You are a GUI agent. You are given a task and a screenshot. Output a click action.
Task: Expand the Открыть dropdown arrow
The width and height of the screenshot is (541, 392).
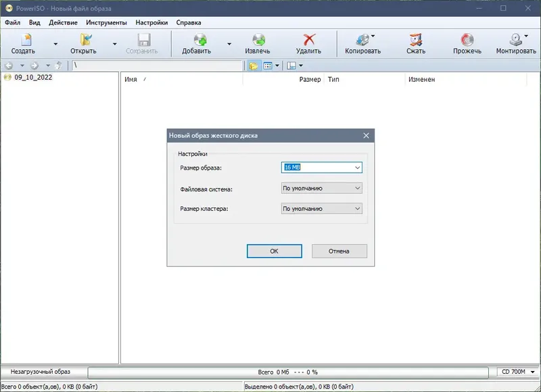(x=114, y=44)
